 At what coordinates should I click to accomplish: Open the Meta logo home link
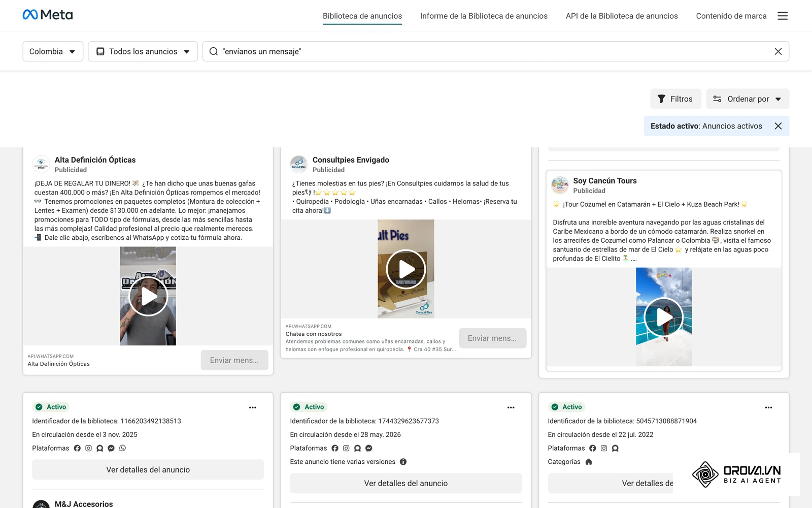[x=48, y=15]
